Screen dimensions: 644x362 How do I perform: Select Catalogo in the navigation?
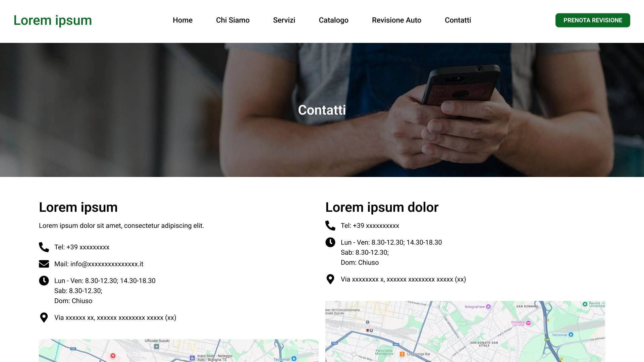[333, 20]
